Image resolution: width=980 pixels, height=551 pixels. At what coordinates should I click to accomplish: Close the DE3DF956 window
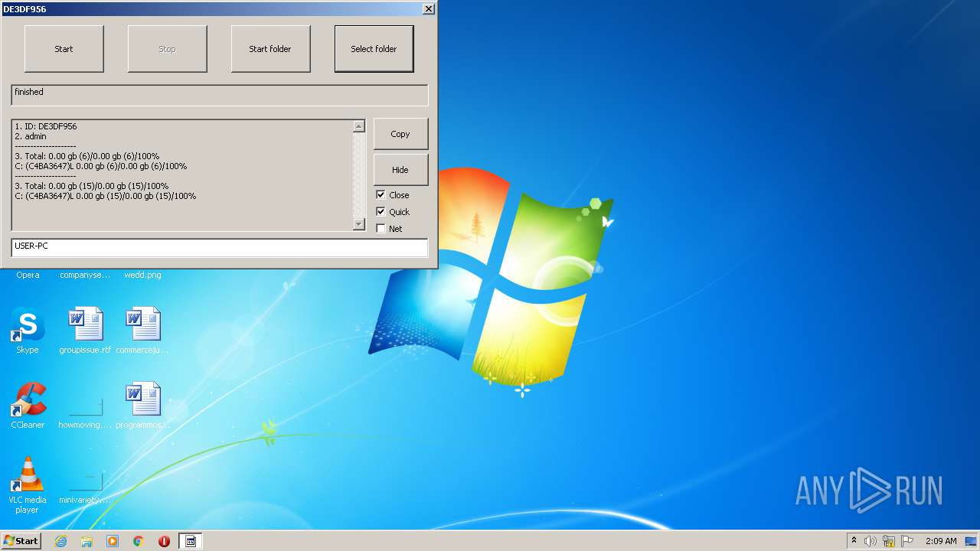tap(429, 9)
